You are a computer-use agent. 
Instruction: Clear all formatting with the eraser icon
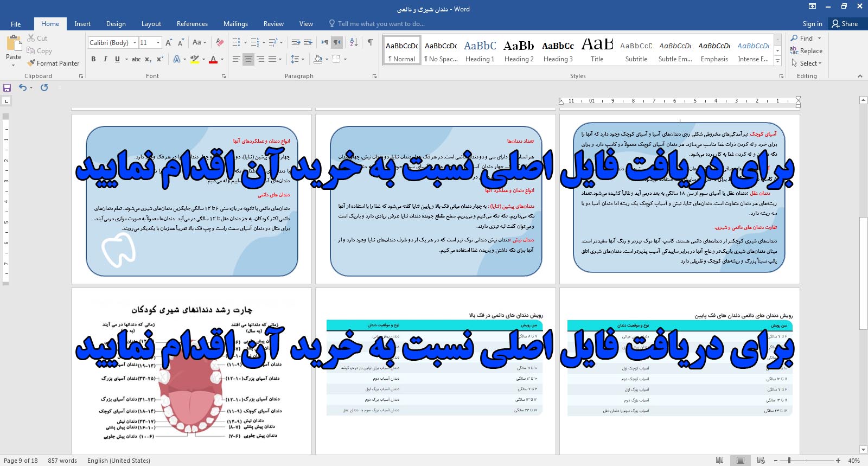pos(220,42)
